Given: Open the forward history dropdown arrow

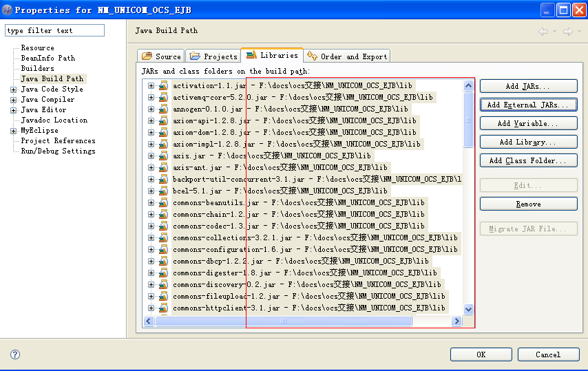Looking at the screenshot, I should [x=579, y=32].
